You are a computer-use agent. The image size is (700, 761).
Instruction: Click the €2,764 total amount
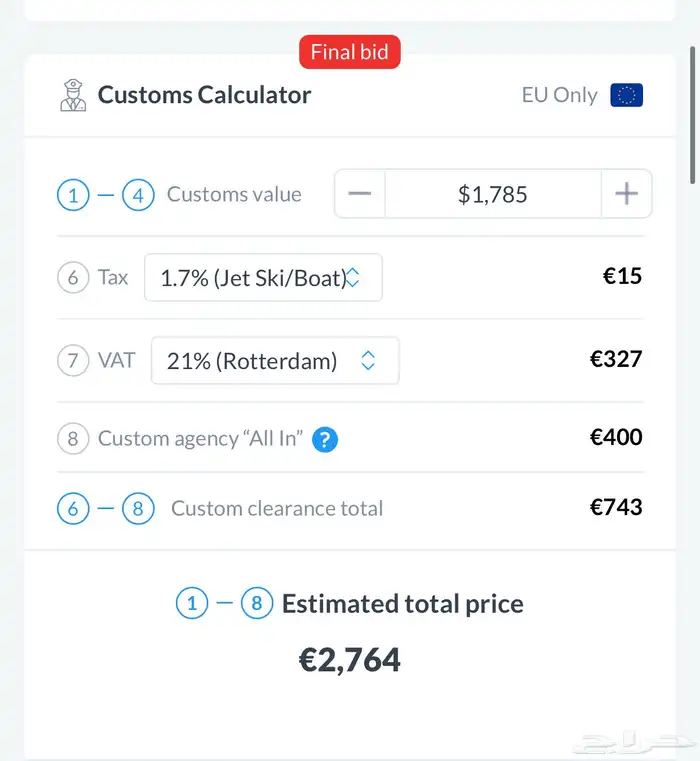click(x=350, y=660)
